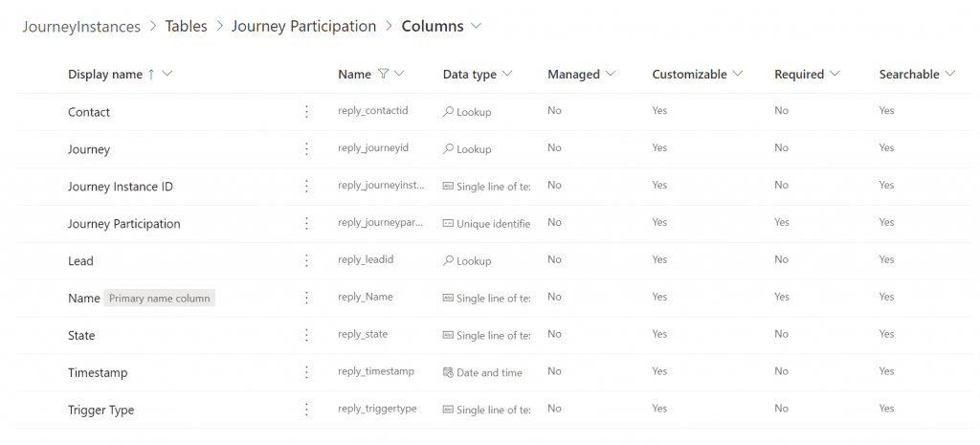Click the filter icon in Name header
980x445 pixels.
383,75
